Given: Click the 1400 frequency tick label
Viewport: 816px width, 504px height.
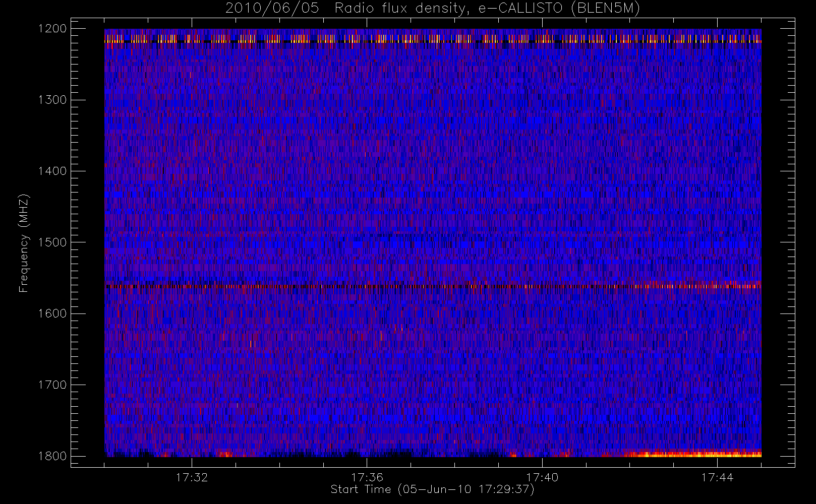Looking at the screenshot, I should [52, 171].
